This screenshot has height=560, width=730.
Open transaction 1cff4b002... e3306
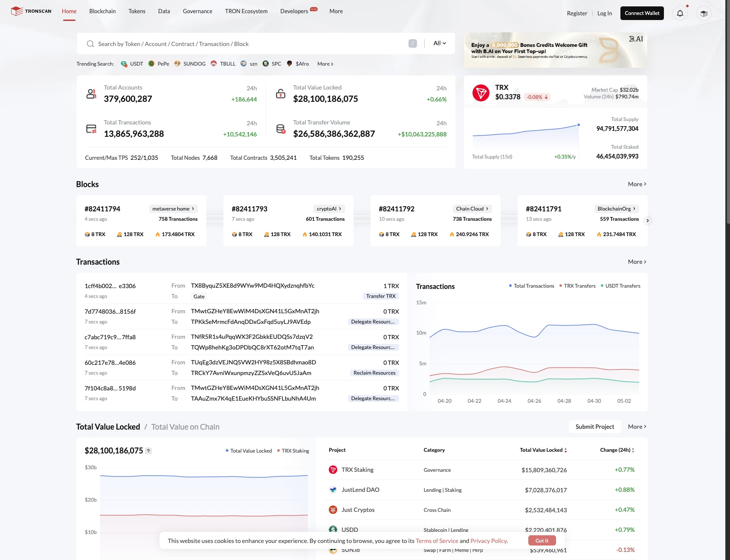tap(110, 286)
